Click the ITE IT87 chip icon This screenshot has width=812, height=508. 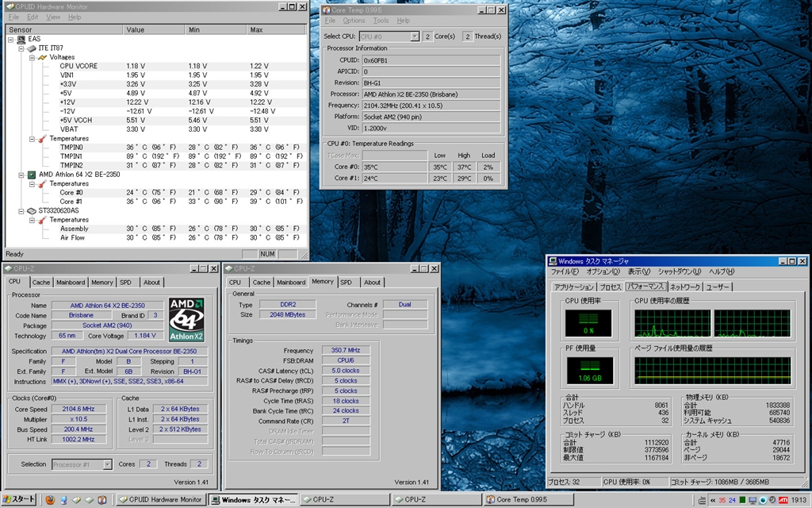[x=31, y=48]
